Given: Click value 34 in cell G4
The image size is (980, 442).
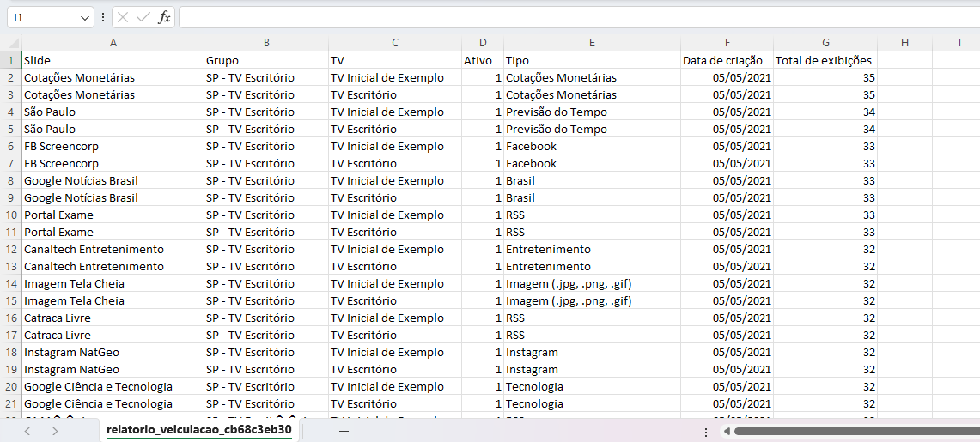Looking at the screenshot, I should point(868,112).
